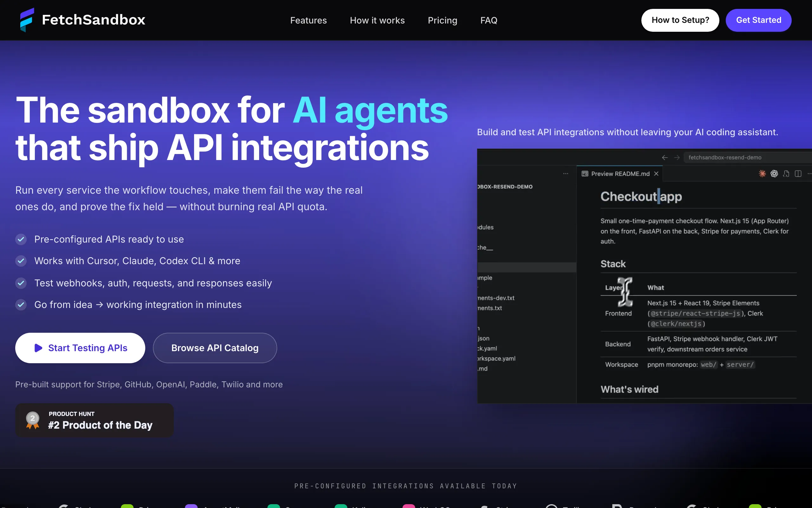Image resolution: width=812 pixels, height=508 pixels.
Task: Select the rkspace.yaml file row
Action: pyautogui.click(x=527, y=358)
